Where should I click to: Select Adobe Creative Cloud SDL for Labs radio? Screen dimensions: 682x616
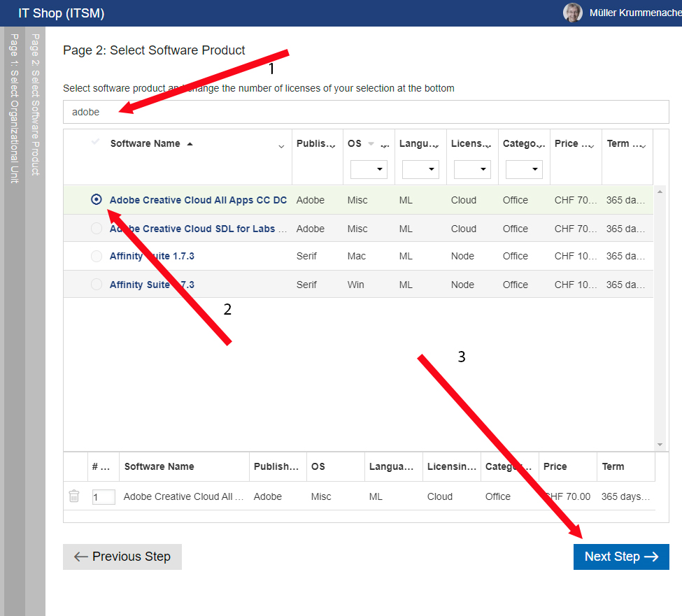click(96, 228)
